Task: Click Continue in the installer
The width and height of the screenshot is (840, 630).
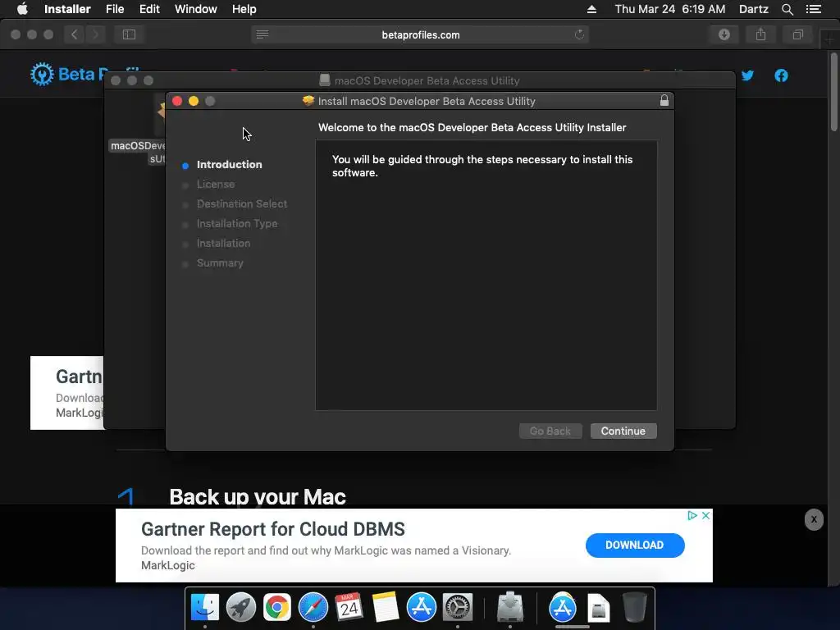Action: coord(623,431)
